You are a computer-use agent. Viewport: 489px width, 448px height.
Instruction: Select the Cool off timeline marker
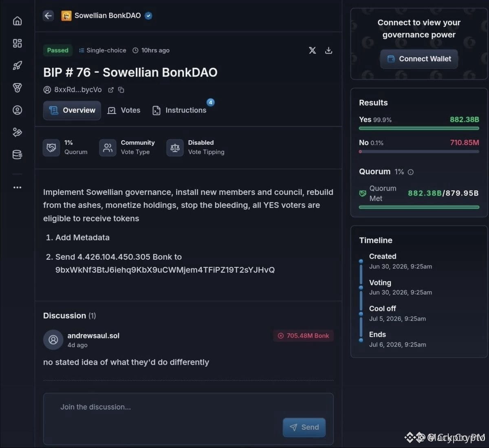pyautogui.click(x=361, y=314)
